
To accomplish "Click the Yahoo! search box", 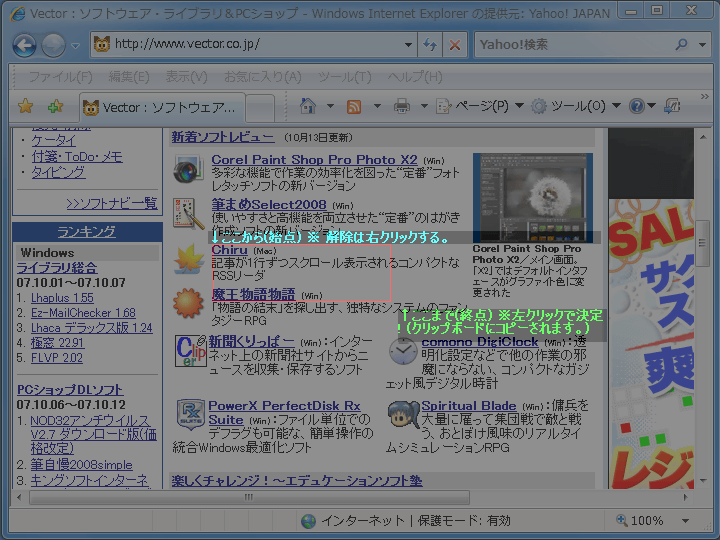I will coord(573,45).
